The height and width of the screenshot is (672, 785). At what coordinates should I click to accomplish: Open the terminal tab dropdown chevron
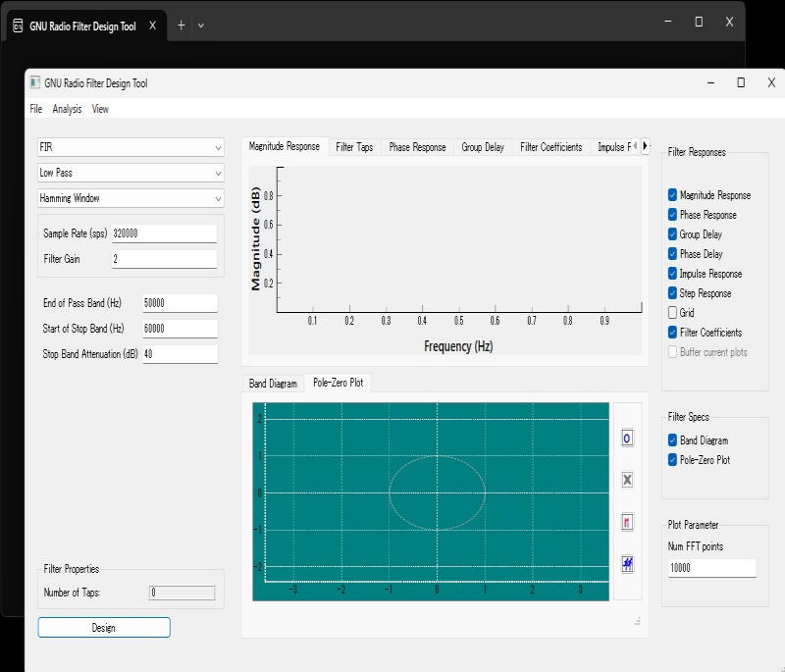point(201,26)
